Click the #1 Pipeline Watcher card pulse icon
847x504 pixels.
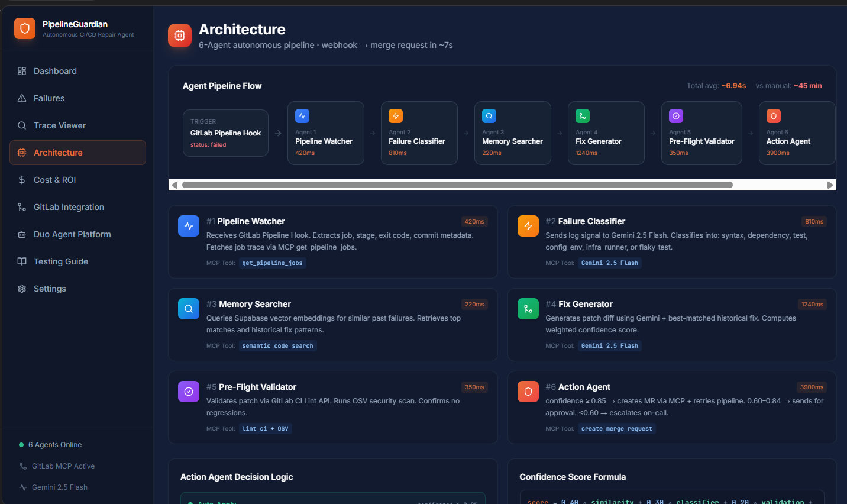pos(189,226)
